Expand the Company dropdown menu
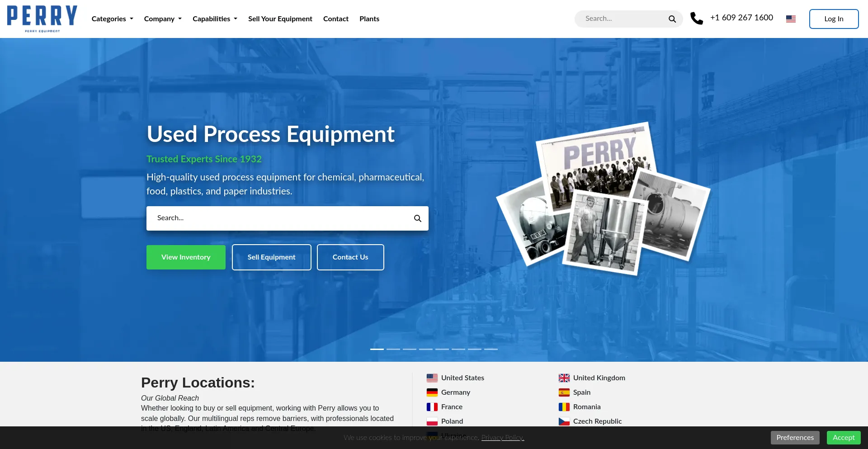Viewport: 868px width, 449px height. (x=163, y=19)
